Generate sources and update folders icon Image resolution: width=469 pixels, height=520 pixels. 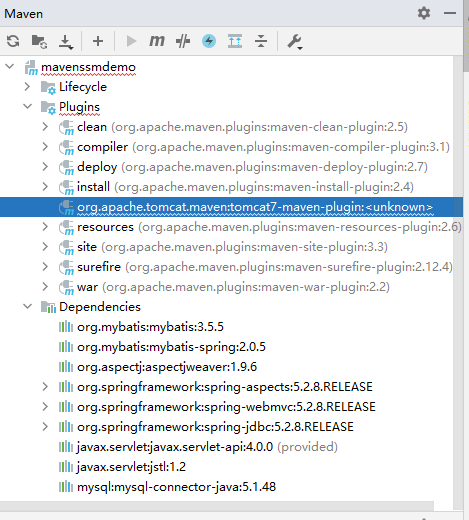(39, 41)
